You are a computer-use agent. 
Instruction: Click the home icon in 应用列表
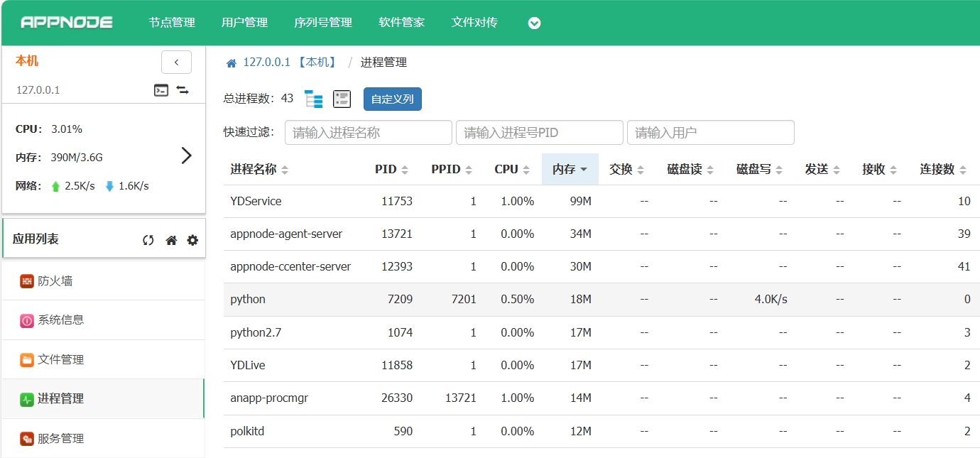[x=171, y=240]
